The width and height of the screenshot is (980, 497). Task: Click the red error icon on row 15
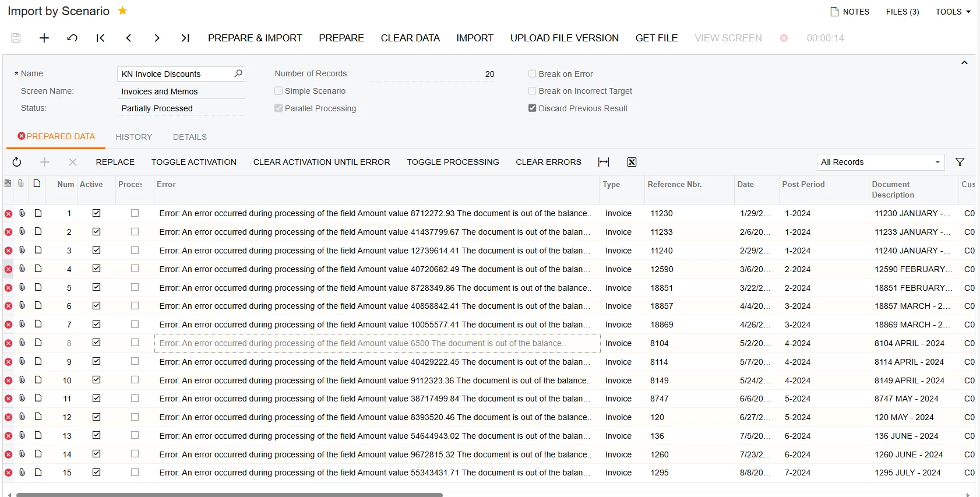8,473
